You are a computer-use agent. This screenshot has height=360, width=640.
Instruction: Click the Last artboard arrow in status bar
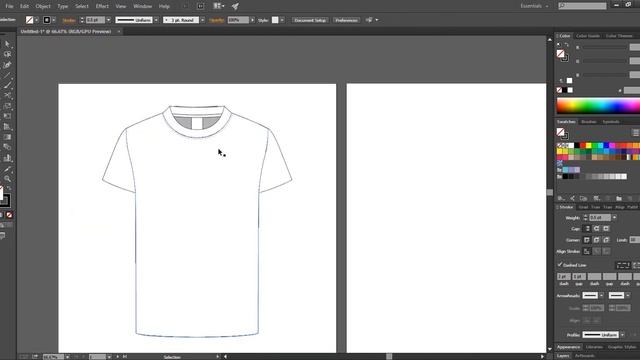coord(125,357)
